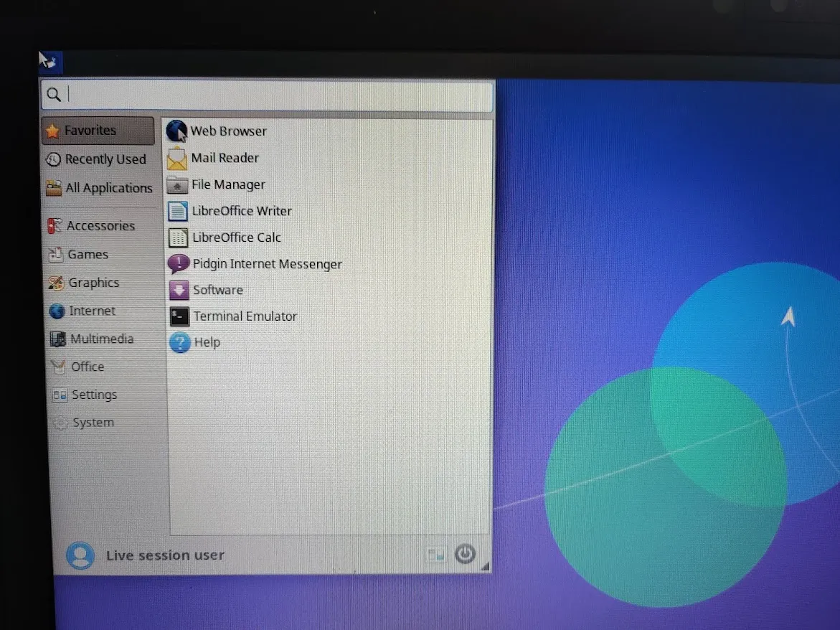Screen dimensions: 840x630
Task: Click the Multimedia film icon
Action: pyautogui.click(x=58, y=339)
